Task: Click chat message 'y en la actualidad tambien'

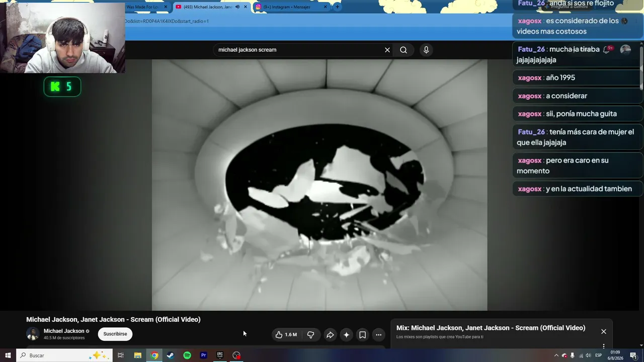Action: 577,189
